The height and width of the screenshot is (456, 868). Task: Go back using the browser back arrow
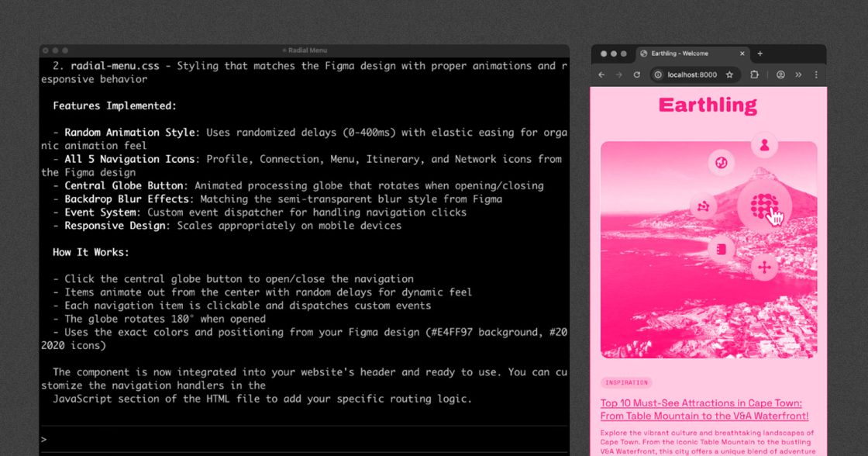pos(601,74)
